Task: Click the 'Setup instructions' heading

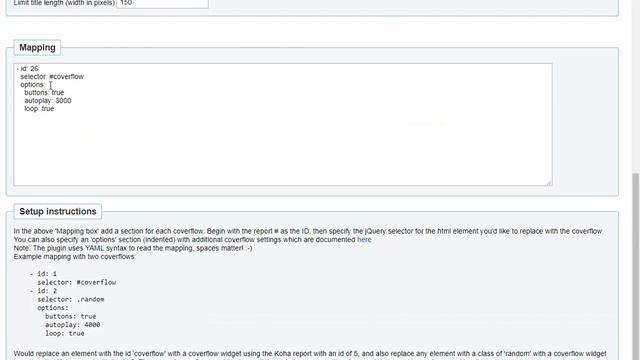Action: 58,211
